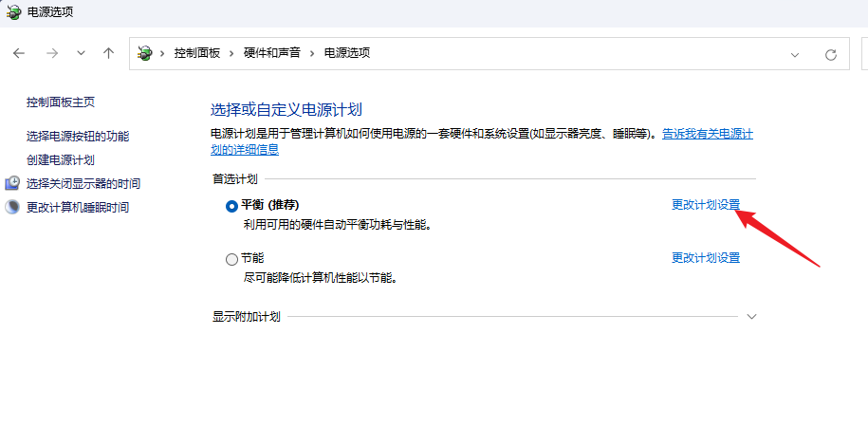868x427 pixels.
Task: Open 更改计划设置 for 节能 plan
Action: 706,257
